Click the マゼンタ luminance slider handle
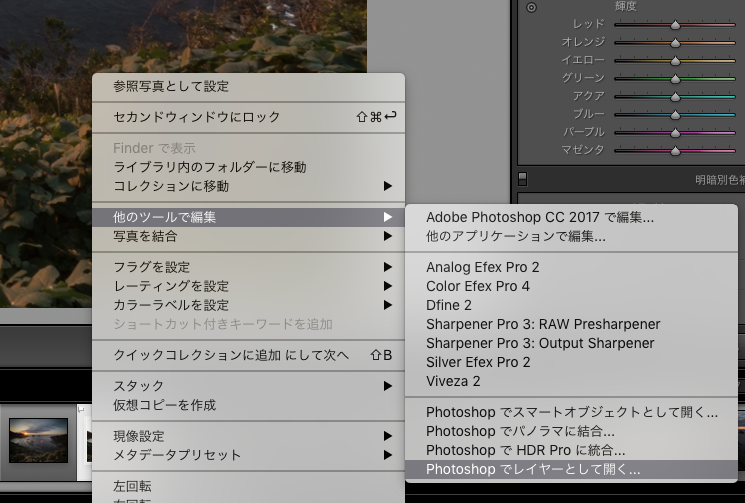Viewport: 745px width, 503px height. pos(675,151)
